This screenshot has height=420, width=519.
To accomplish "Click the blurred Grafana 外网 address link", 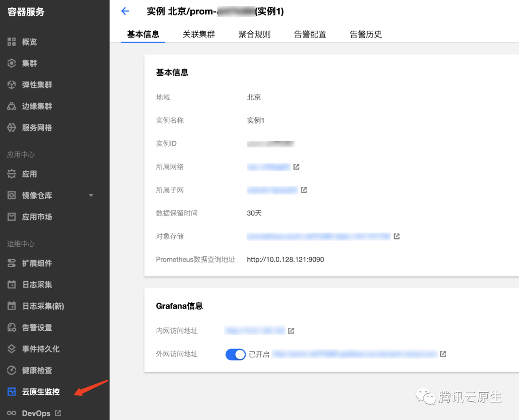I will 355,354.
